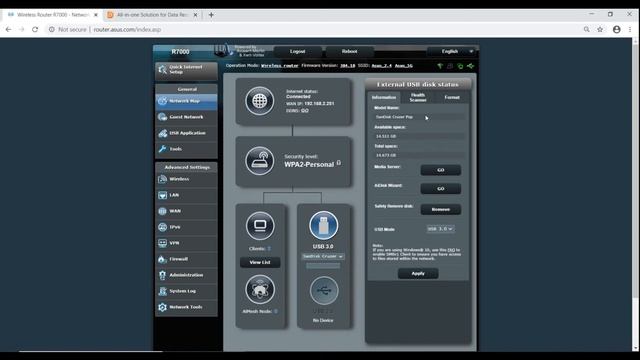This screenshot has height=360, width=640.
Task: Click the Logout button
Action: coord(298,51)
